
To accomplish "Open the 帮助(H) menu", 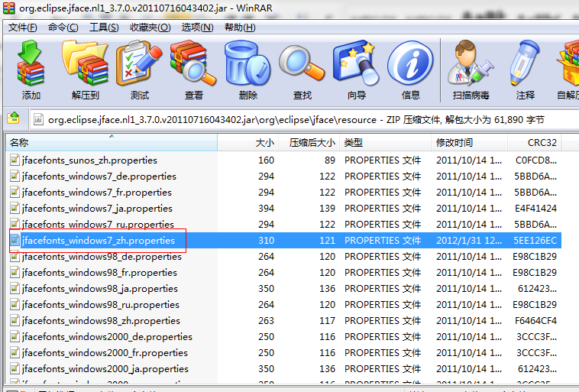I will click(240, 28).
